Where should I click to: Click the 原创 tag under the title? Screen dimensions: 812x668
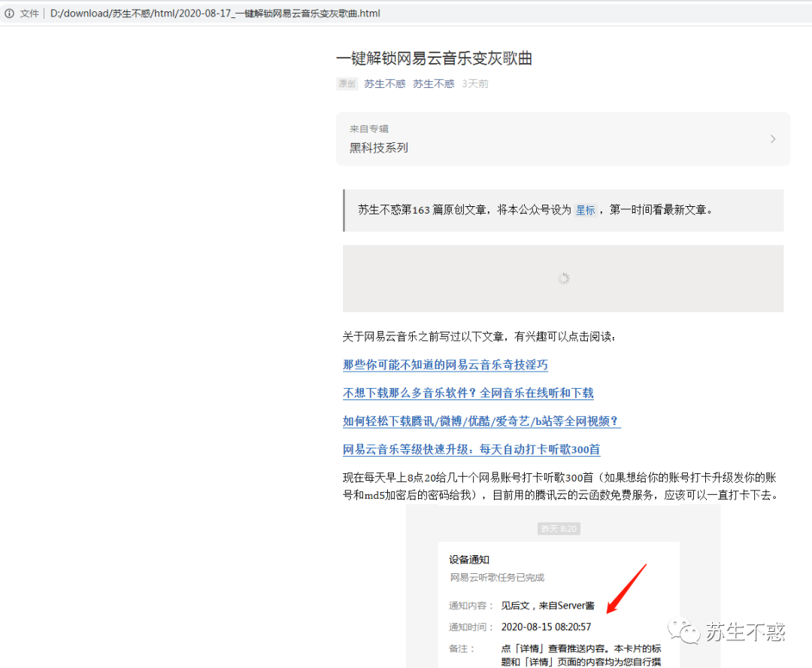click(347, 84)
